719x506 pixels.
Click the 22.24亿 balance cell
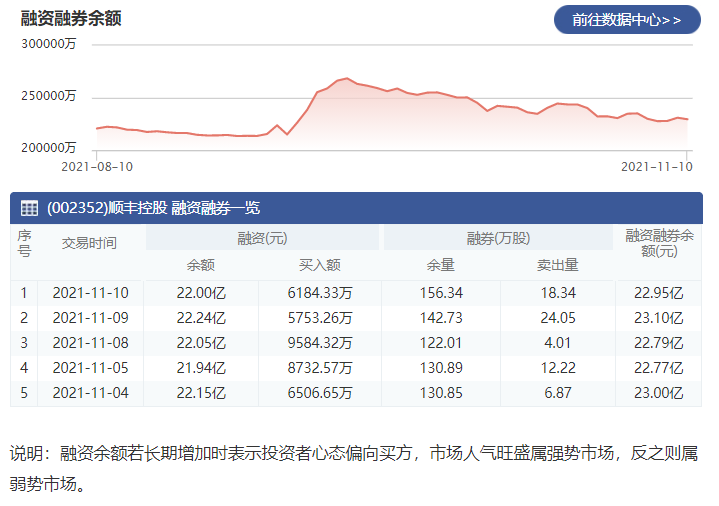(x=201, y=318)
